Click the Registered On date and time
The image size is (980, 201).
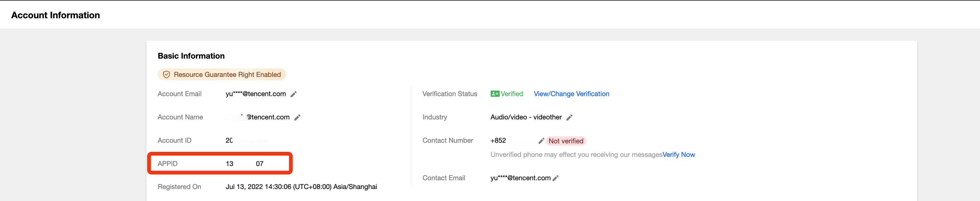pos(301,187)
